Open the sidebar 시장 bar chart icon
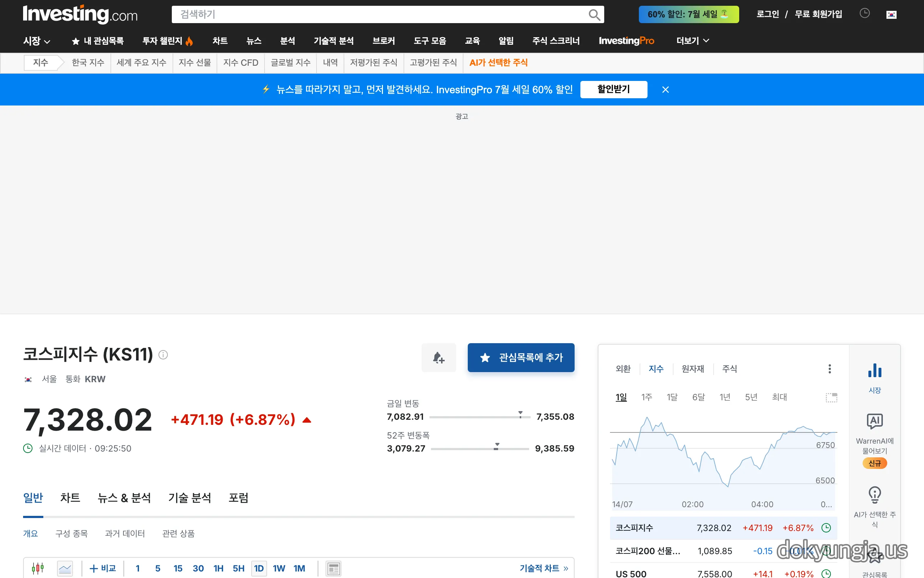 (x=875, y=371)
